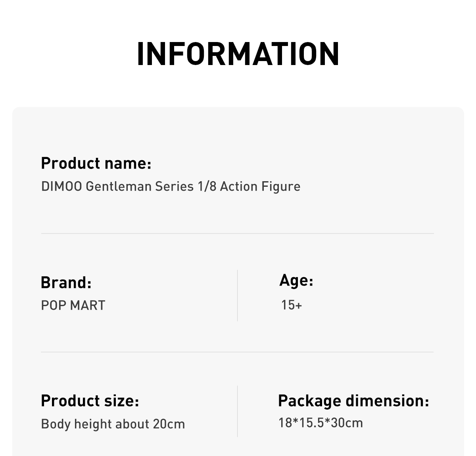Click vertical divider between Brand and Age

pyautogui.click(x=237, y=295)
